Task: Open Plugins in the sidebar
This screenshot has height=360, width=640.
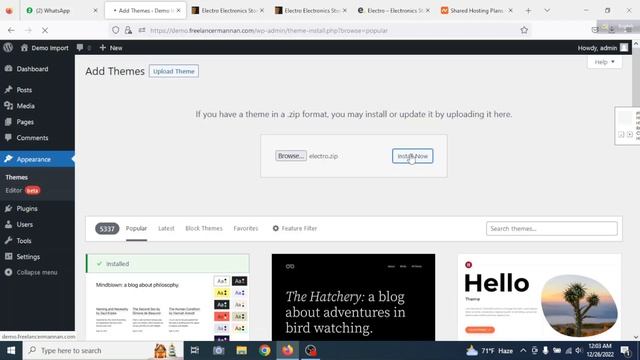Action: 27,208
